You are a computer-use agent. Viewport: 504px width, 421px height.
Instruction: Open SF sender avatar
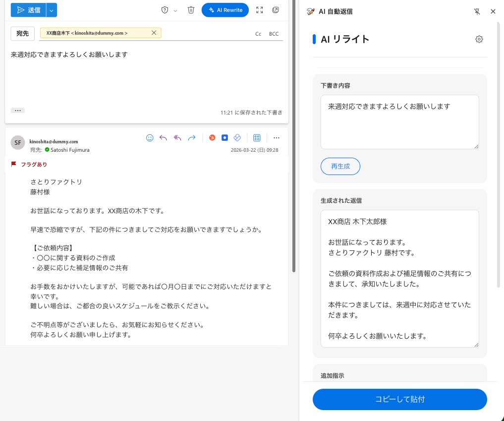tap(18, 142)
